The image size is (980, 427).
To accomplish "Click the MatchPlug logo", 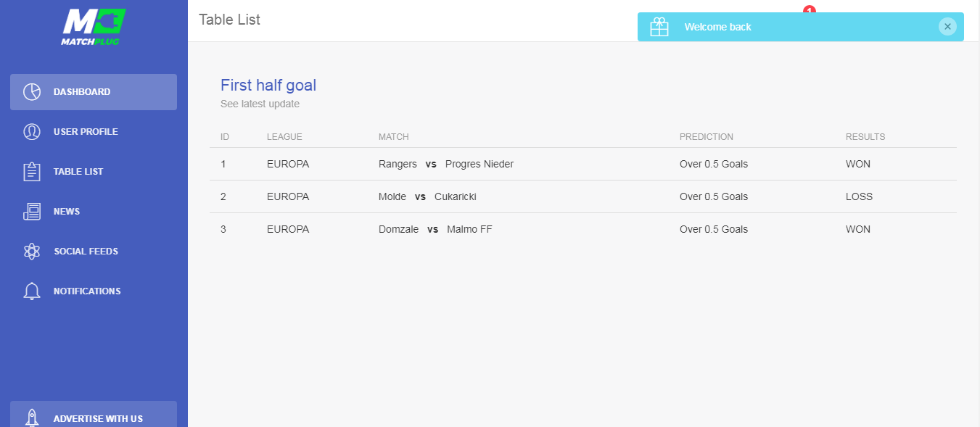I will [x=94, y=27].
